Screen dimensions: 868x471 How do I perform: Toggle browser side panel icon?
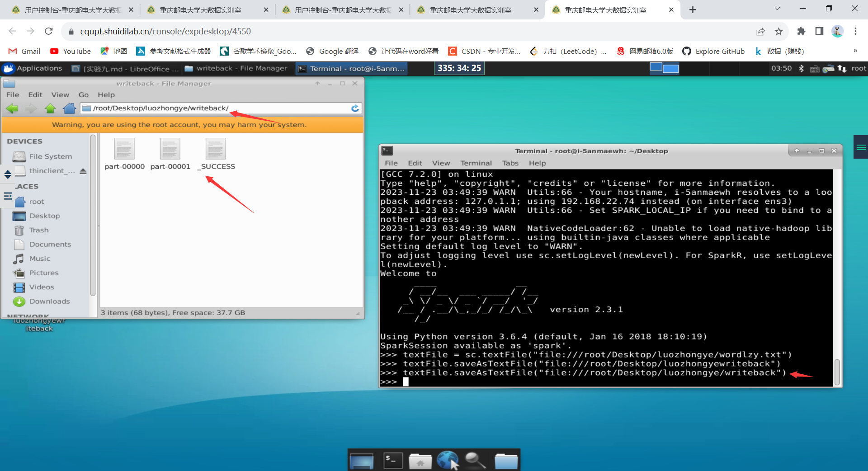[x=819, y=31]
